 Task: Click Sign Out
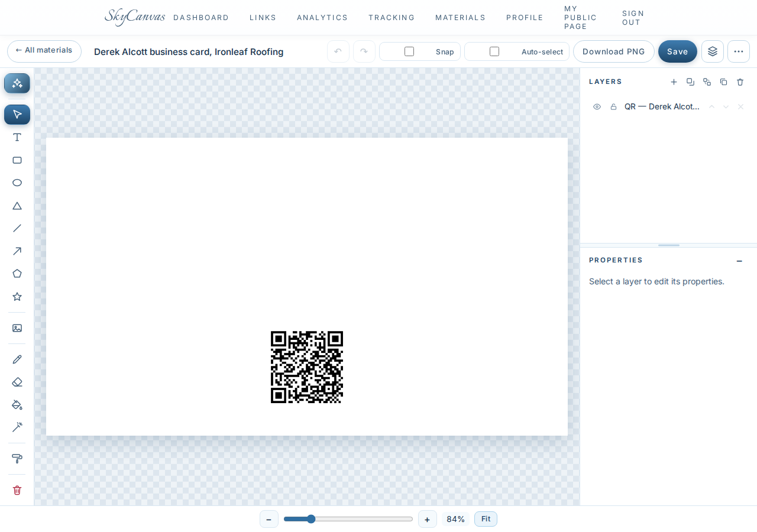tap(633, 18)
